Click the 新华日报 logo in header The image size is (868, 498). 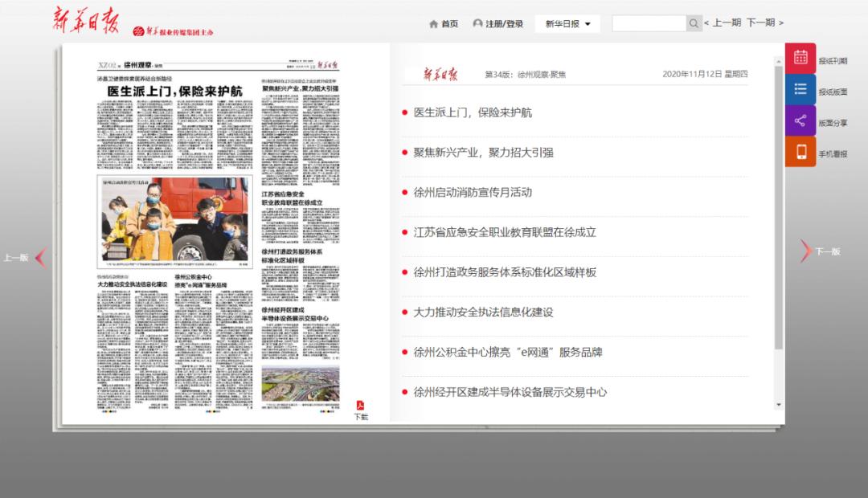[87, 20]
